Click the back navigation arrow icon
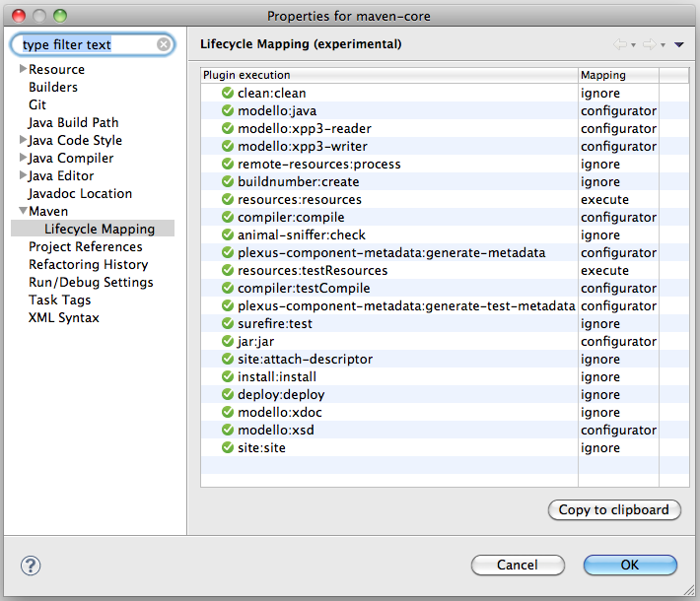The width and height of the screenshot is (700, 601). (620, 44)
